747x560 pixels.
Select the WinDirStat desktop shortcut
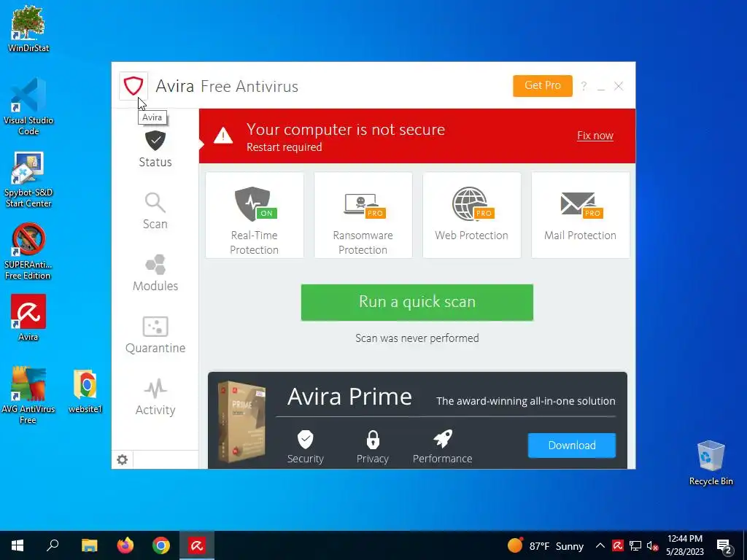coord(28,29)
